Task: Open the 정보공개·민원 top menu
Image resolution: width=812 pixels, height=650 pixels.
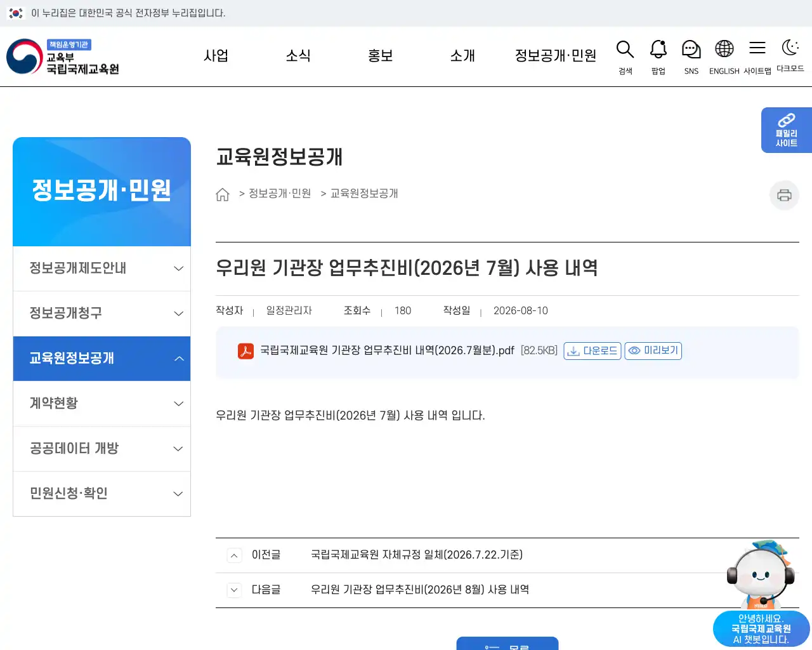Action: (556, 56)
